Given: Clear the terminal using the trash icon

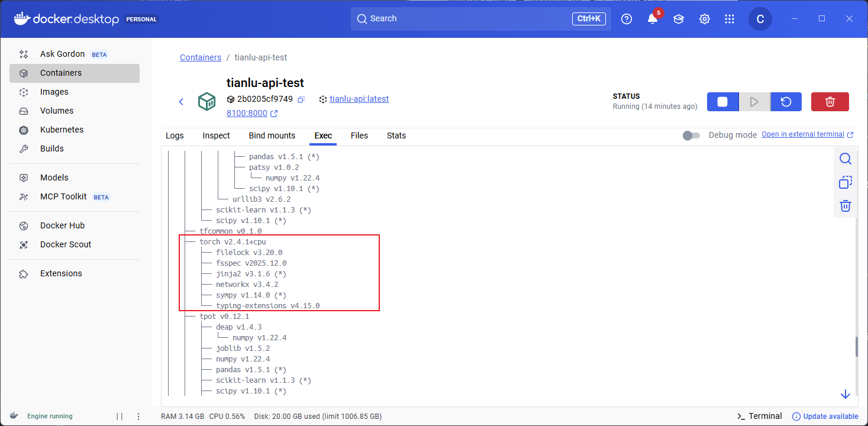Looking at the screenshot, I should click(846, 206).
